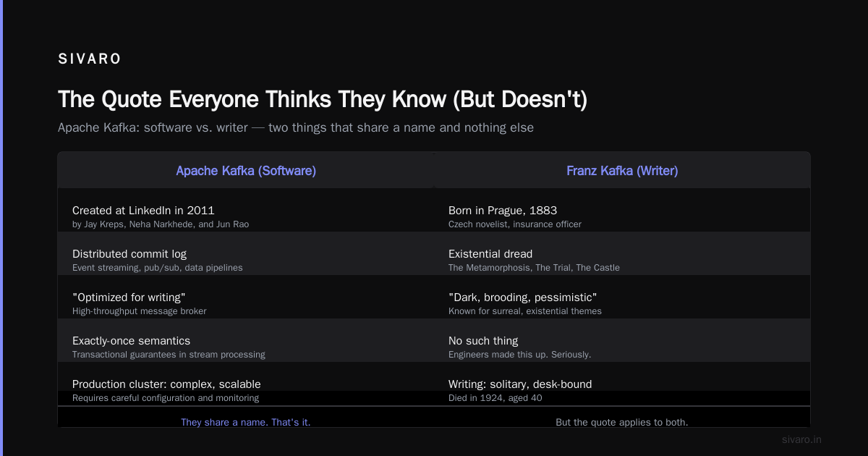This screenshot has width=868, height=456.
Task: Click "Production cluster: complex, scalable" cell
Action: [x=166, y=384]
